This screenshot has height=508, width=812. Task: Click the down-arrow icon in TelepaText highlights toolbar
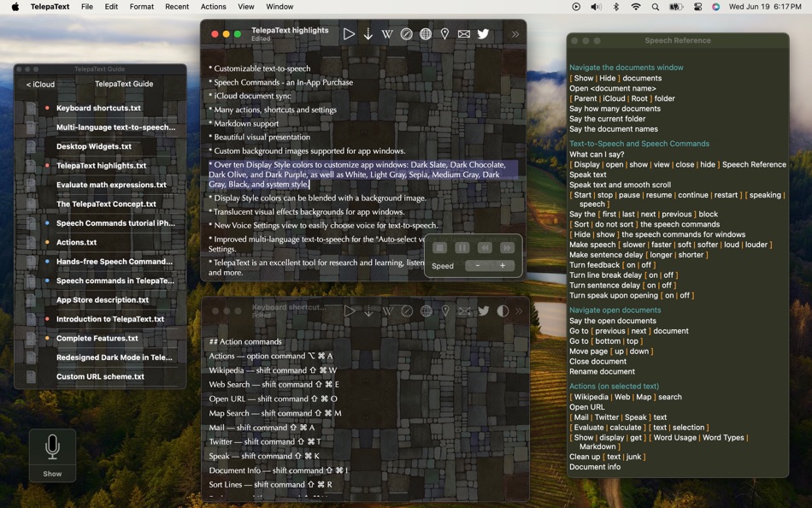(368, 34)
